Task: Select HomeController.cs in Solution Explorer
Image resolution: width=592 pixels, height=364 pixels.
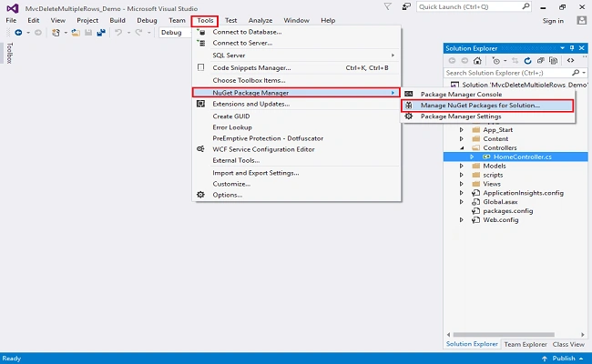Action: point(523,157)
